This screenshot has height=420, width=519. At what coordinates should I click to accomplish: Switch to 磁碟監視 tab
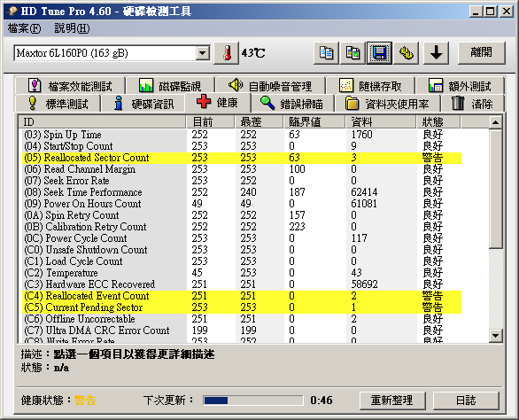[x=170, y=86]
